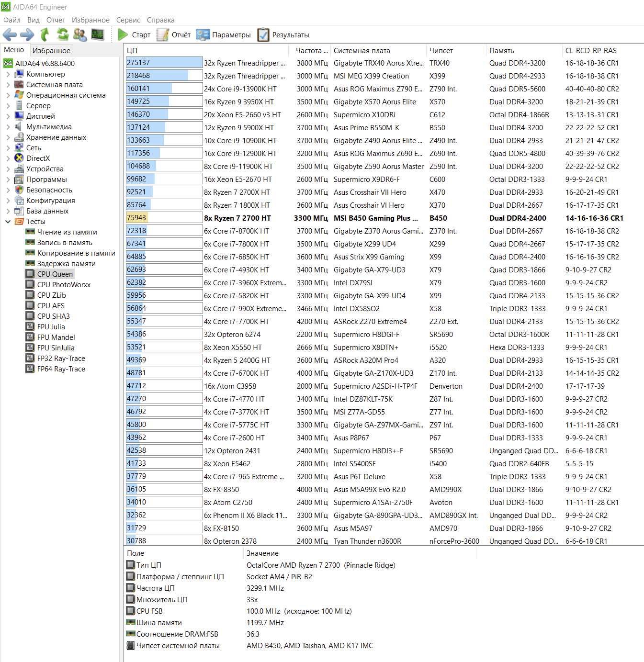Select the Программы icon in tree
The height and width of the screenshot is (662, 644).
(19, 180)
